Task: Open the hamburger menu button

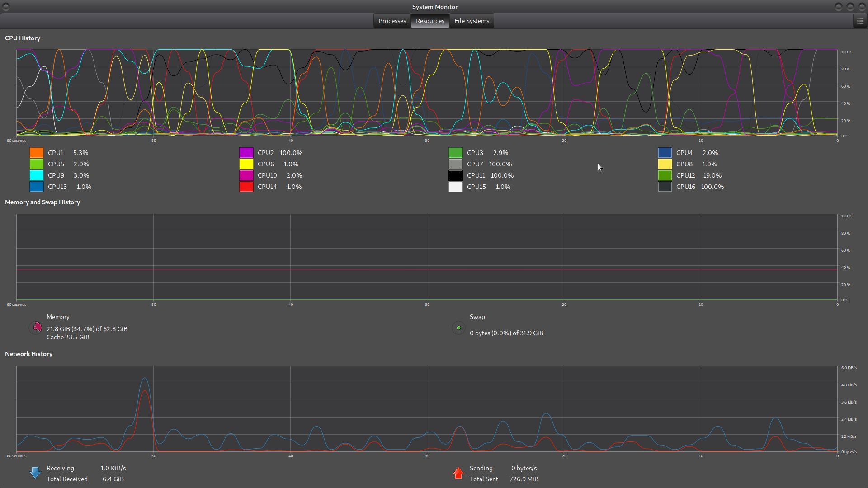Action: (x=860, y=21)
